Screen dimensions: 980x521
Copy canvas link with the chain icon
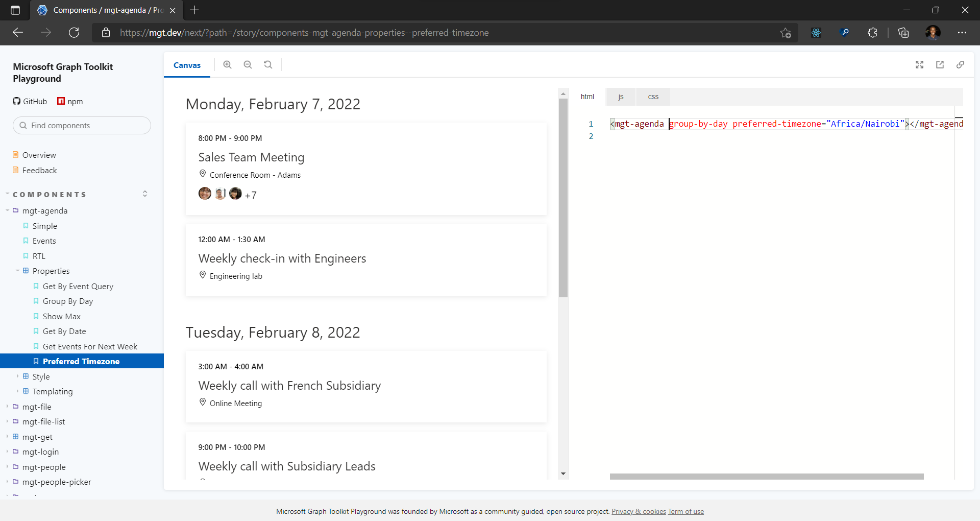pyautogui.click(x=961, y=65)
